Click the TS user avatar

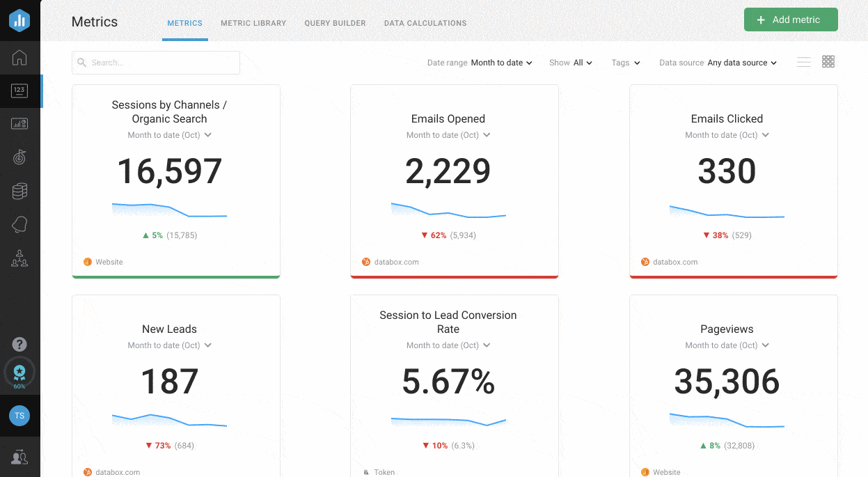pyautogui.click(x=19, y=416)
